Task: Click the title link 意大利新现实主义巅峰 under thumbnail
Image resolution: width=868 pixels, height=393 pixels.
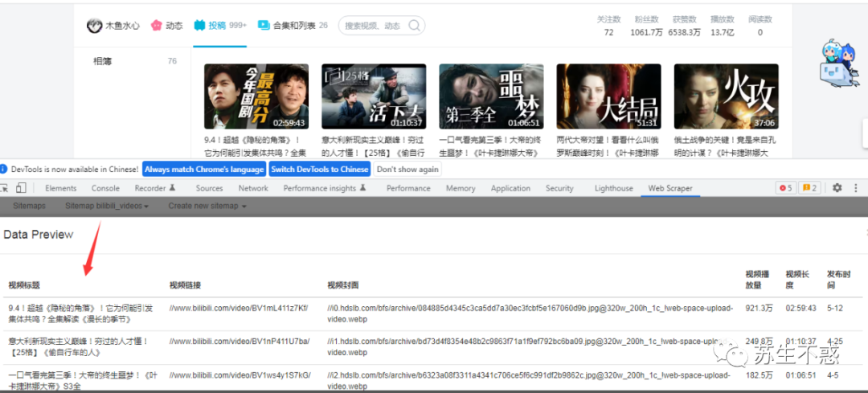Action: tap(374, 147)
